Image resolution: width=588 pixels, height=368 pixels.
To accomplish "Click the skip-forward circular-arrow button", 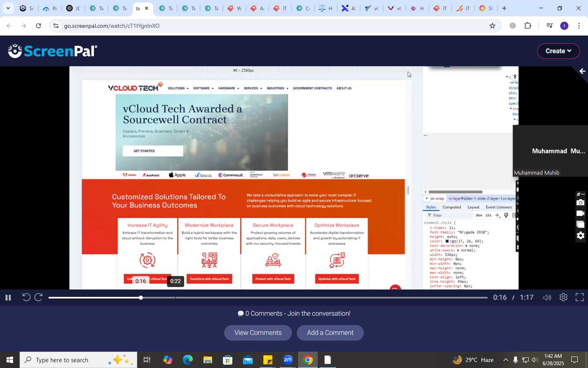I will pyautogui.click(x=38, y=297).
